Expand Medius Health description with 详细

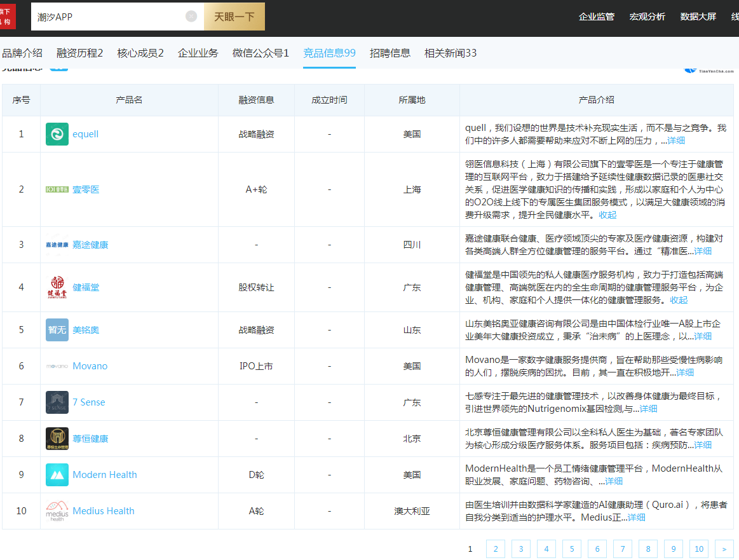pos(636,517)
